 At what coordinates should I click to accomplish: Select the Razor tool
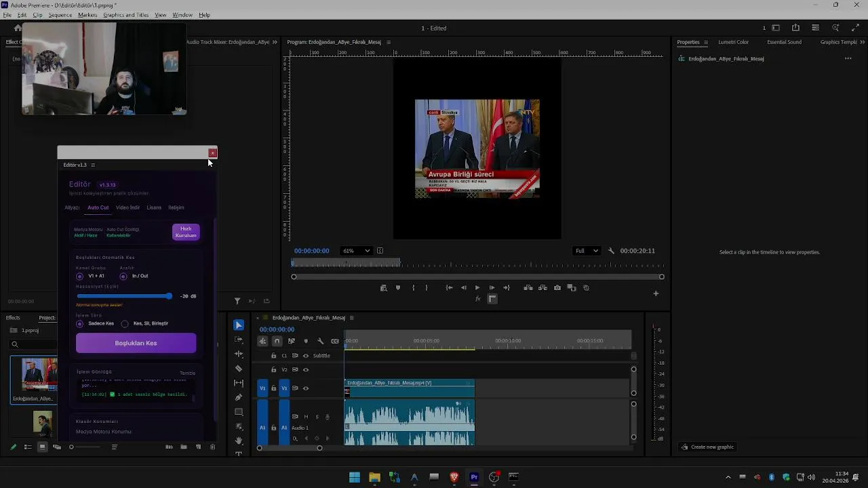pyautogui.click(x=239, y=369)
